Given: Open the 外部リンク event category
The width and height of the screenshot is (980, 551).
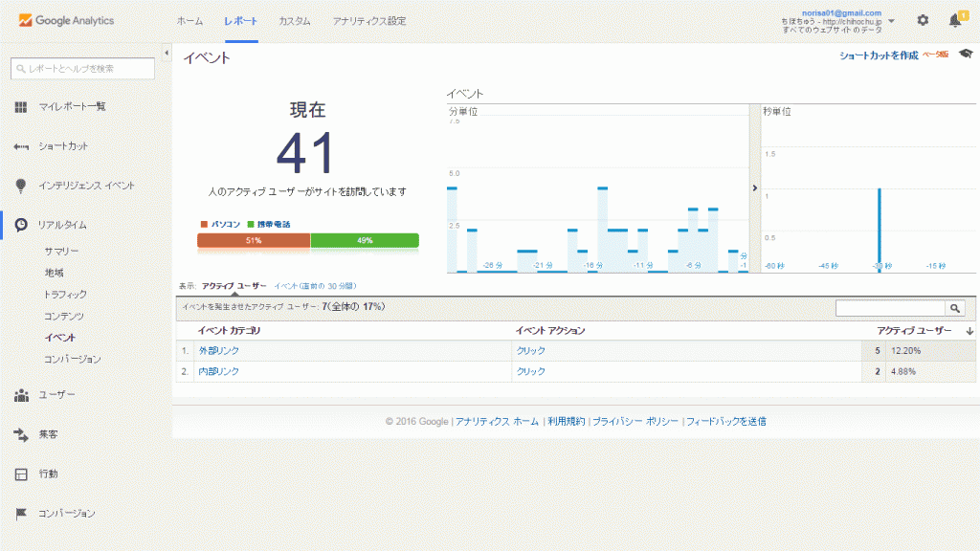Looking at the screenshot, I should [219, 351].
